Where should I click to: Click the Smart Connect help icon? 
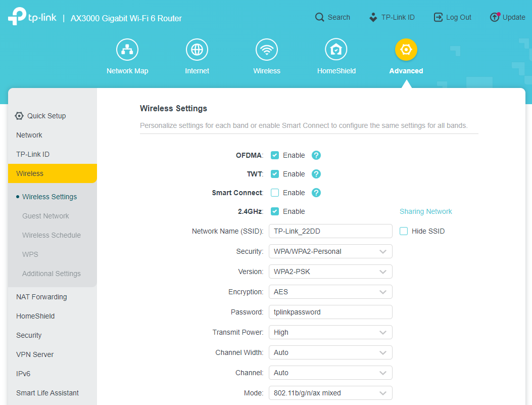point(316,193)
